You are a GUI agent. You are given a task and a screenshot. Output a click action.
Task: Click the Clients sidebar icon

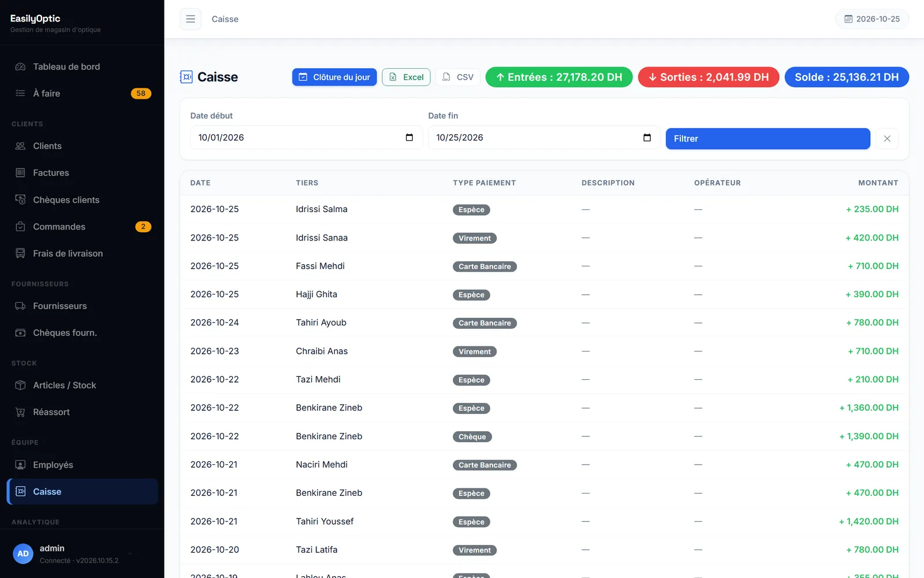(x=20, y=146)
